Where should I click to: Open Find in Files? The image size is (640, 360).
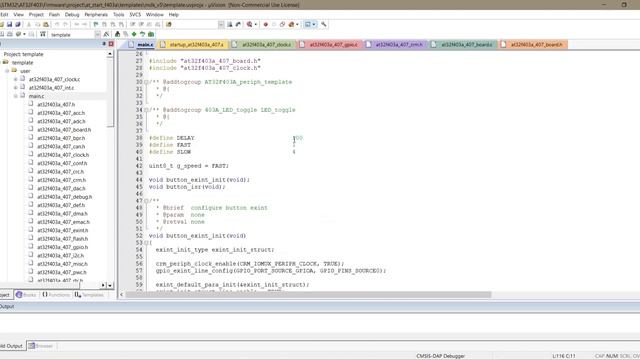(169, 24)
